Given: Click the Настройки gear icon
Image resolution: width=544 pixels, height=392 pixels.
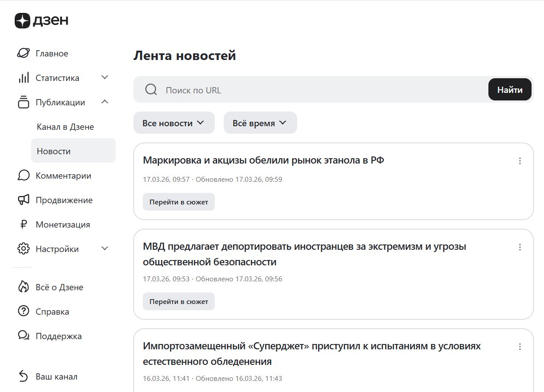Looking at the screenshot, I should click(23, 249).
